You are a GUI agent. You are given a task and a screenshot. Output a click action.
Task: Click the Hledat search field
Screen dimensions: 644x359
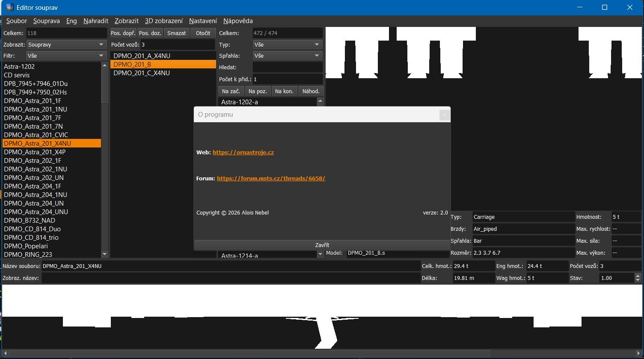point(288,67)
